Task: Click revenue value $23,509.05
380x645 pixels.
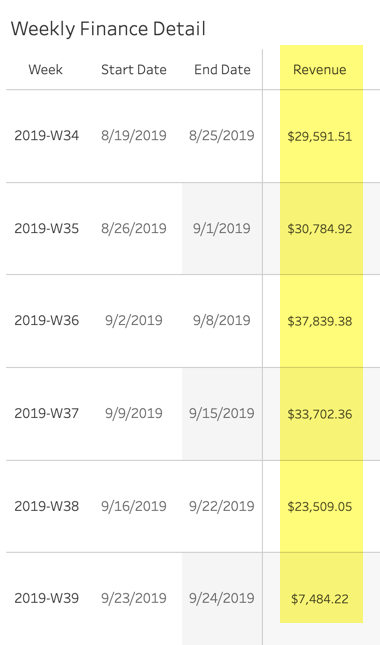Action: [320, 506]
